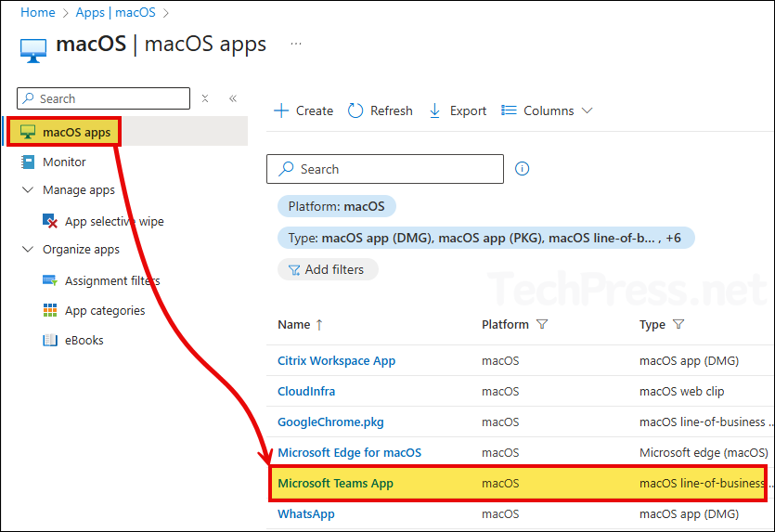This screenshot has height=532, width=775.
Task: Click the App selective wipe icon
Action: [x=50, y=221]
